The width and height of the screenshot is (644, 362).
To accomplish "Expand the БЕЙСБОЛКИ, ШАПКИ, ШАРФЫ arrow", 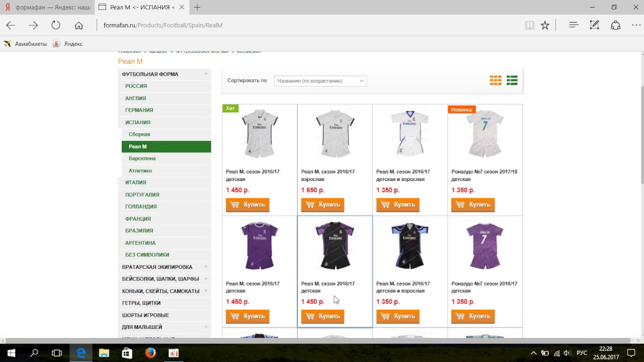I will click(206, 279).
